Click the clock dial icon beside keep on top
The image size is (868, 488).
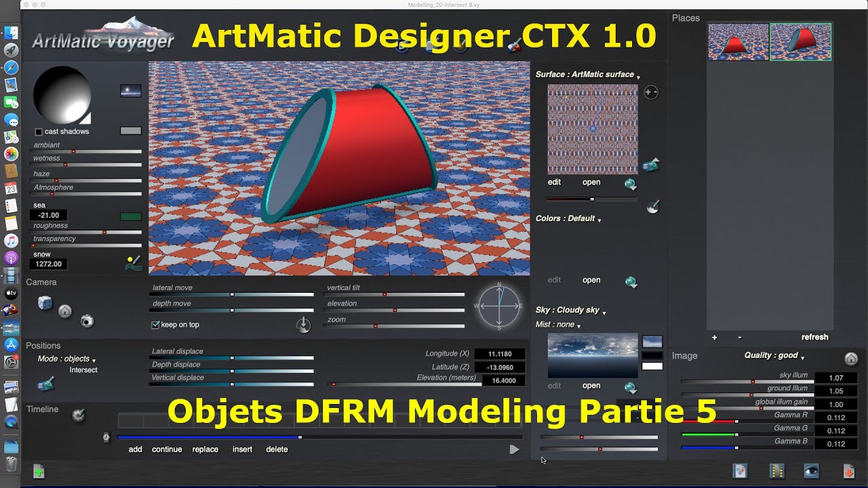click(x=303, y=325)
